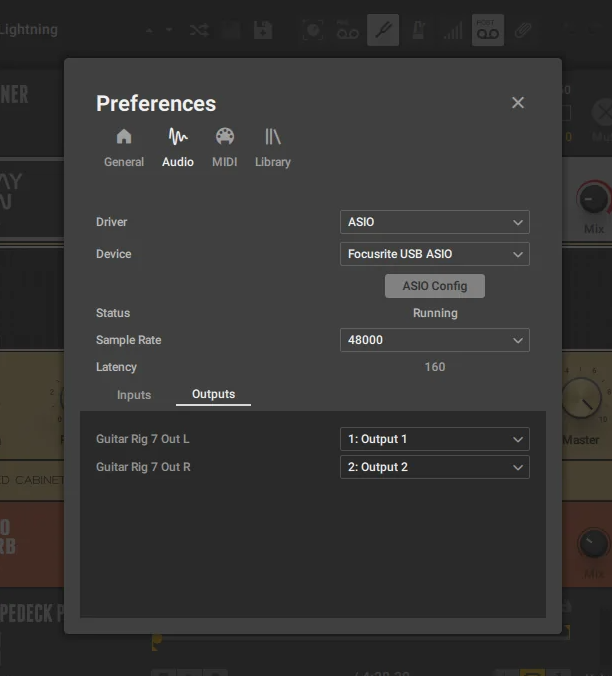Select the Outputs tab
Screen dimensions: 612x676
(213, 394)
